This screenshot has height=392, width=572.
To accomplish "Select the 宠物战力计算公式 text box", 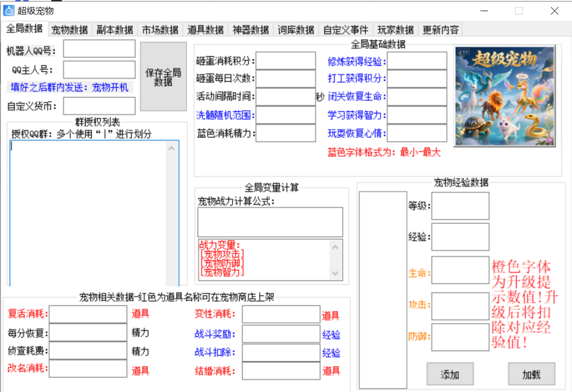I will [x=270, y=222].
